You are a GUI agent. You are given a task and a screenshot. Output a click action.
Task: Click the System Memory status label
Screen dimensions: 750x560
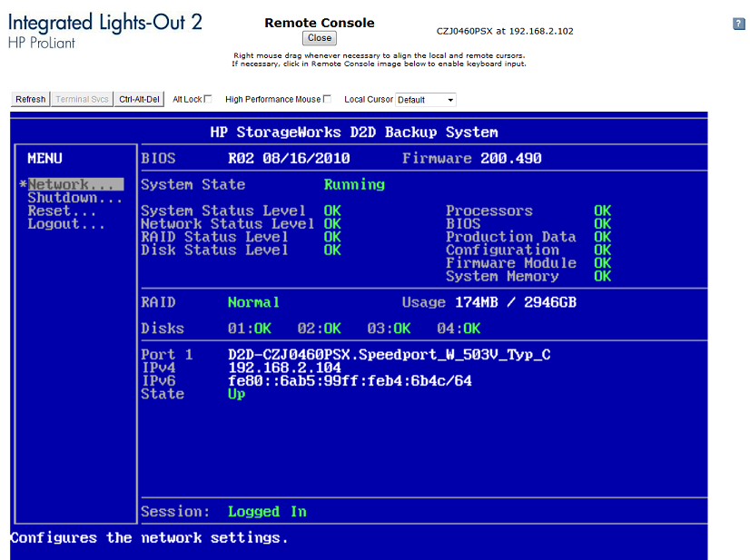click(502, 276)
